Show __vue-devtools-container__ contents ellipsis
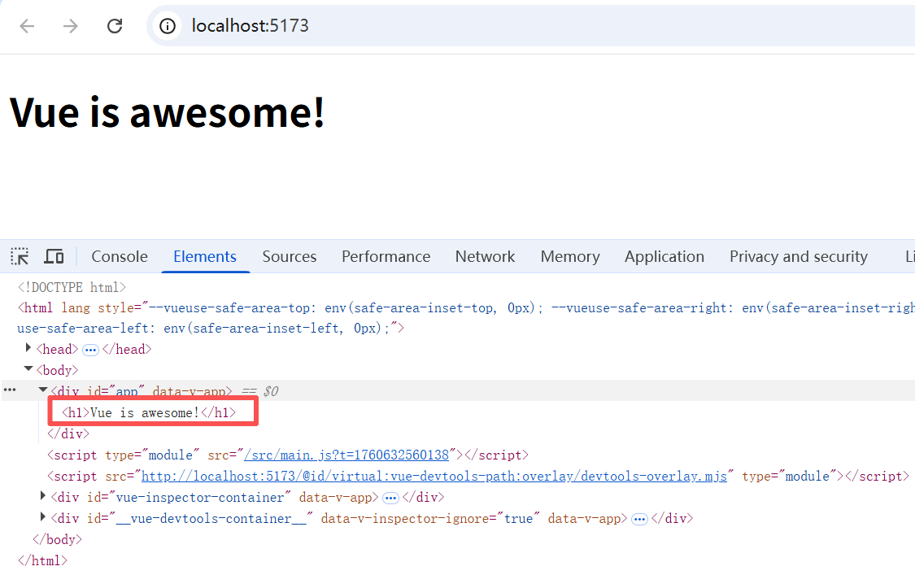Screen dimensions: 915x588 click(x=639, y=519)
